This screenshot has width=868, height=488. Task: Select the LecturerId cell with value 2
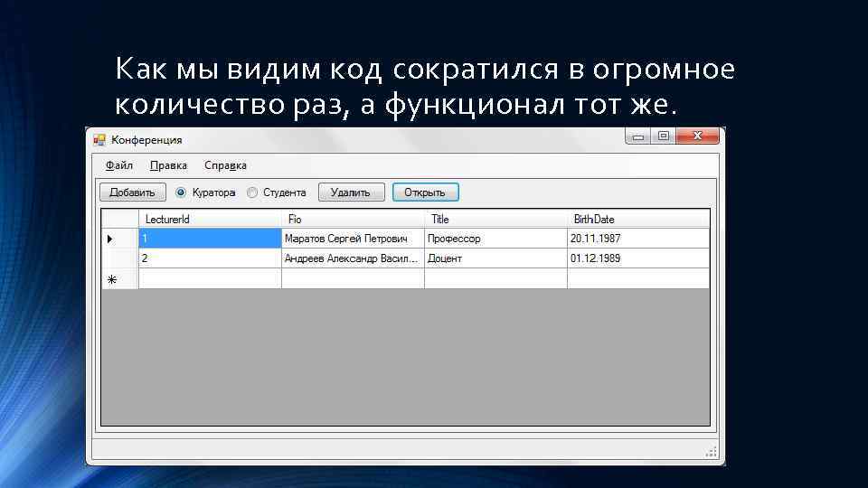click(x=210, y=258)
